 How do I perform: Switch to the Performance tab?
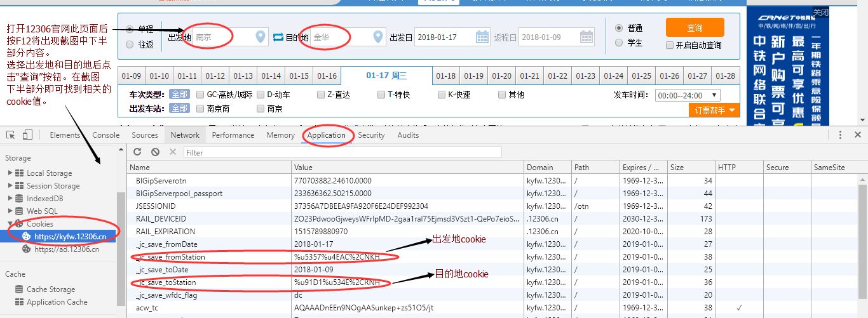[233, 135]
